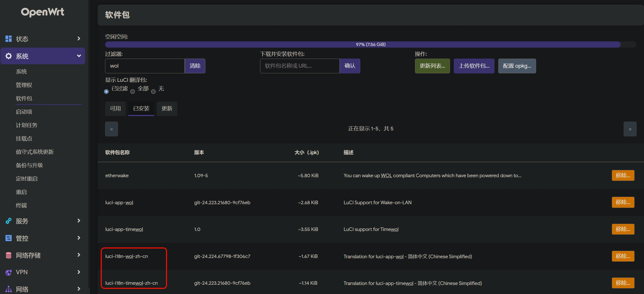Click version git-24.224.67798-1f306c7 cell
Screen dimensions: 644x294
(x=222, y=256)
